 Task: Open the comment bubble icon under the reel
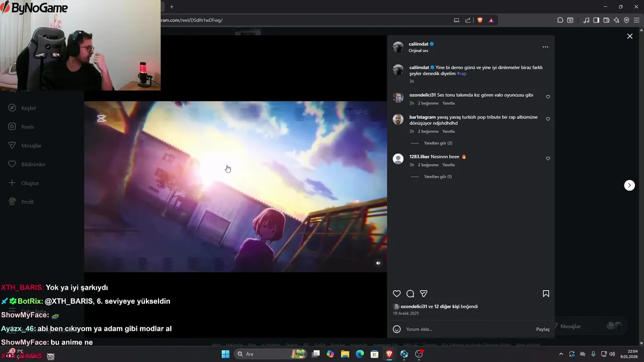coord(410,294)
